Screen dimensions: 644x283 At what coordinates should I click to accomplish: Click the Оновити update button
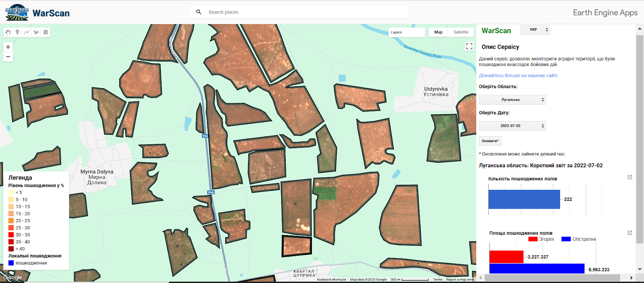(490, 141)
